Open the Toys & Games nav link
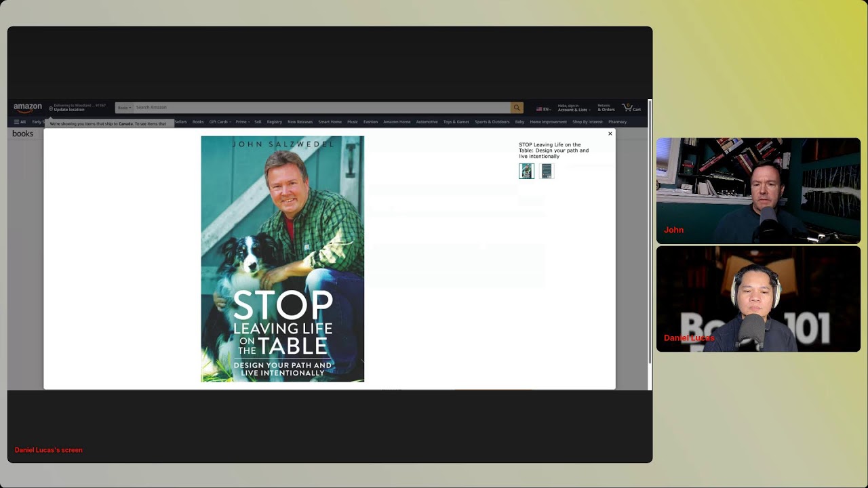Viewport: 868px width, 488px height. 456,122
